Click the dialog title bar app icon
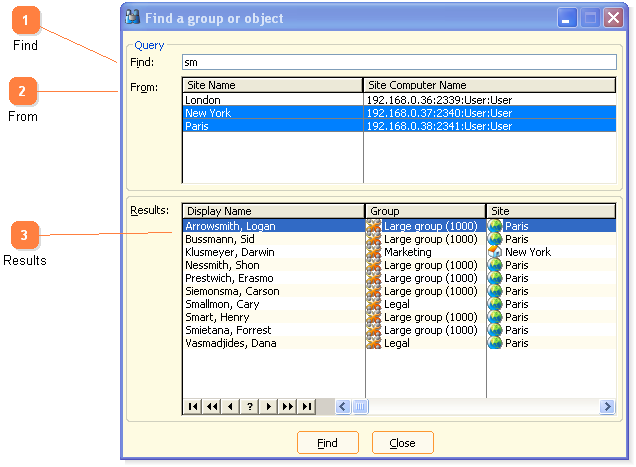 click(x=133, y=17)
